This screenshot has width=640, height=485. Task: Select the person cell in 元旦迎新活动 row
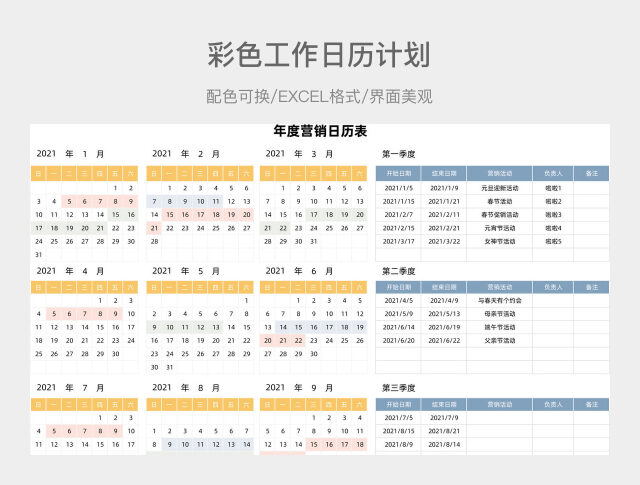click(x=553, y=188)
